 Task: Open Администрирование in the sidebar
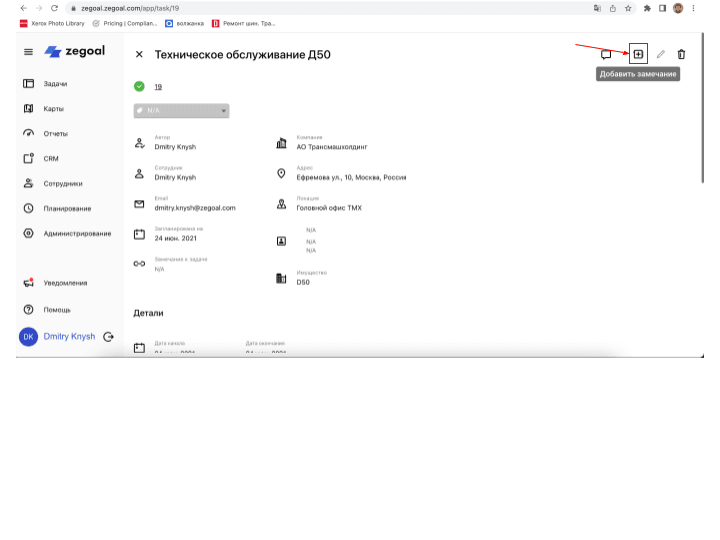77,233
